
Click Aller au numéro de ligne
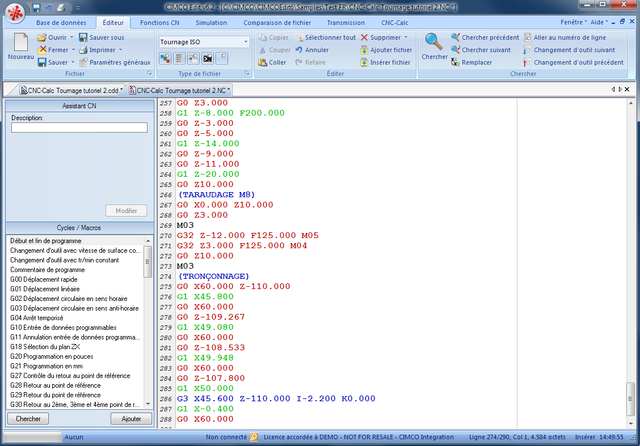[x=565, y=38]
